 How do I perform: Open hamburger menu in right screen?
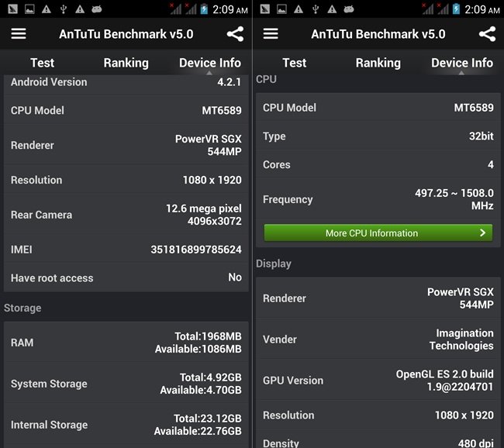[271, 34]
